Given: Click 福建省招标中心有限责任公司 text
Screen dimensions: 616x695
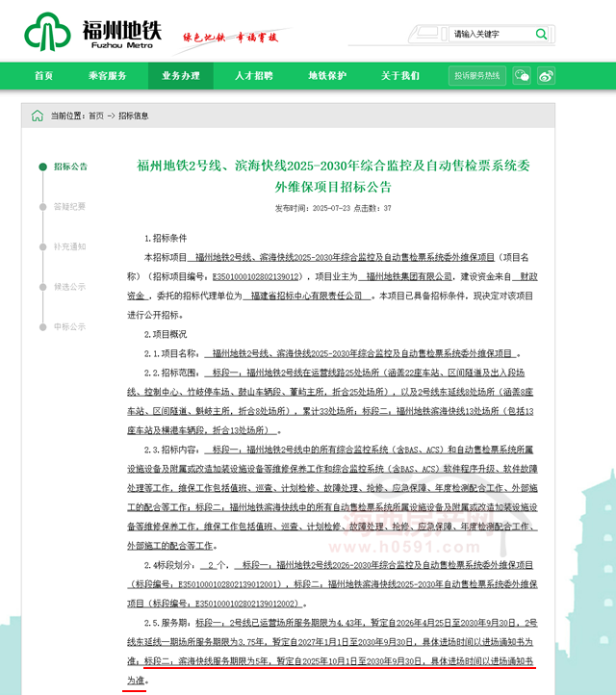Looking at the screenshot, I should point(306,296).
